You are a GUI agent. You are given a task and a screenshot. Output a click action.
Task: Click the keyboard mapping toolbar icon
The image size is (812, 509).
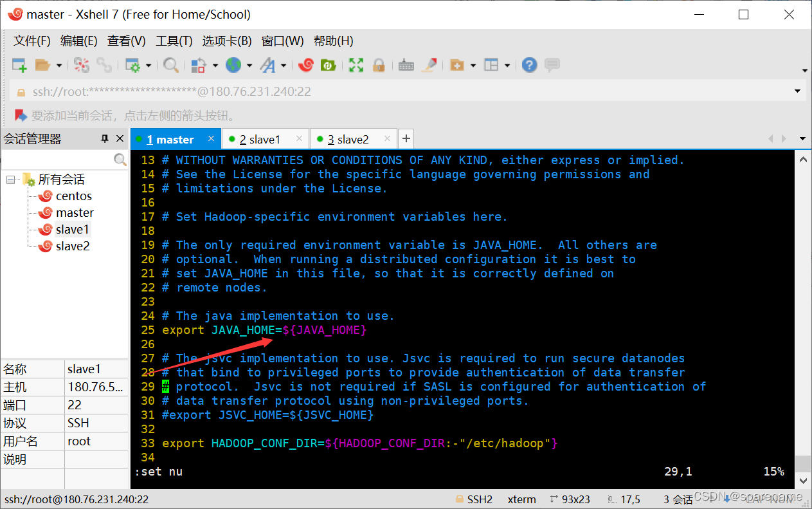[406, 65]
